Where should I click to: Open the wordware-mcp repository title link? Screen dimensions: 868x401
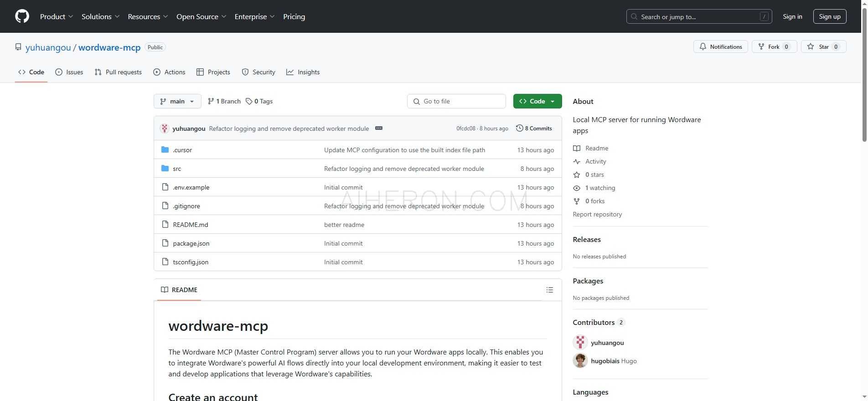pos(109,47)
